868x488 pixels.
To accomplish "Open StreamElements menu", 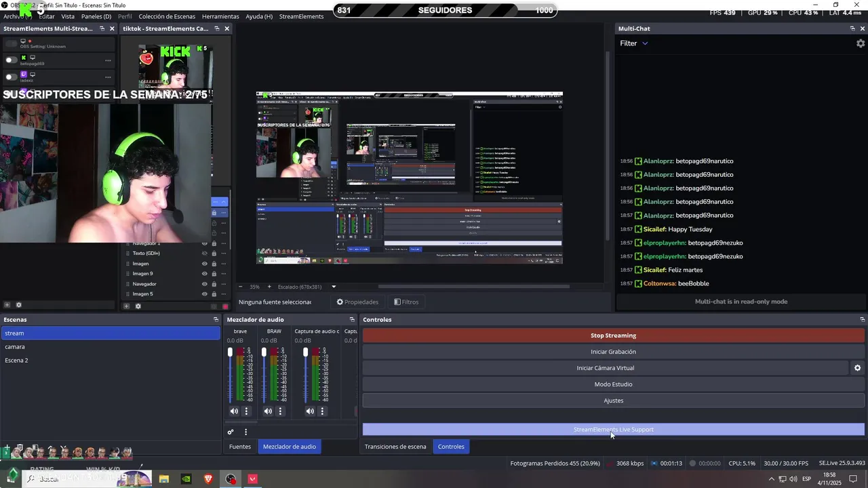I will tap(301, 16).
